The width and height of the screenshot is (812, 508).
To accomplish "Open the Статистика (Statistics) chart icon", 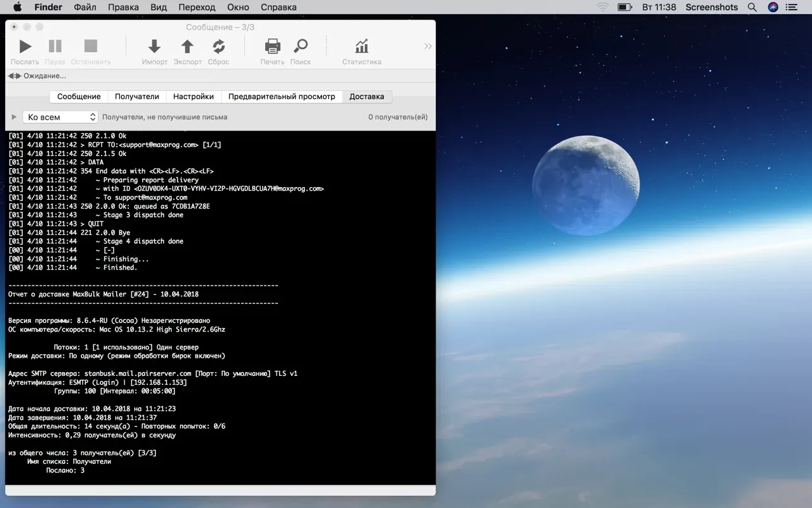I will 361,47.
